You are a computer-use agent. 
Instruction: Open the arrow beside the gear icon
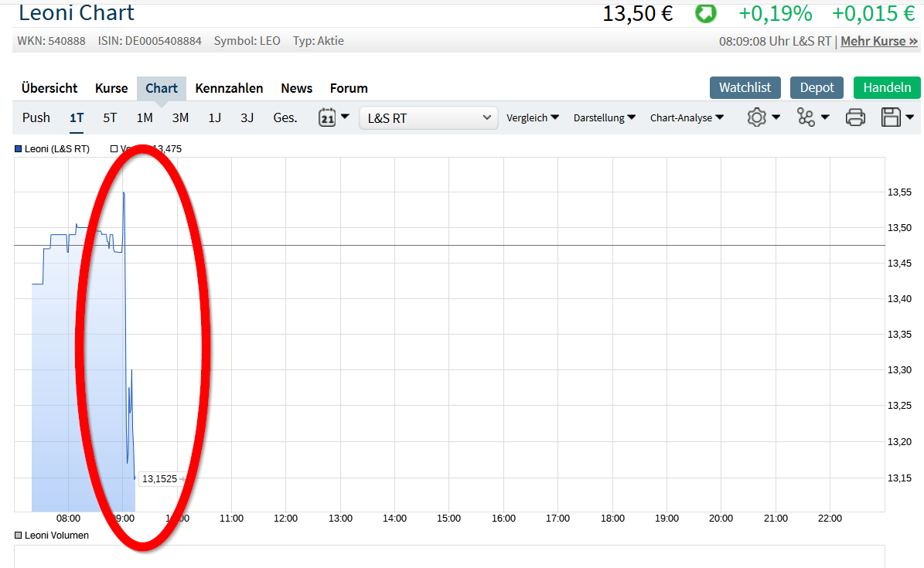776,117
